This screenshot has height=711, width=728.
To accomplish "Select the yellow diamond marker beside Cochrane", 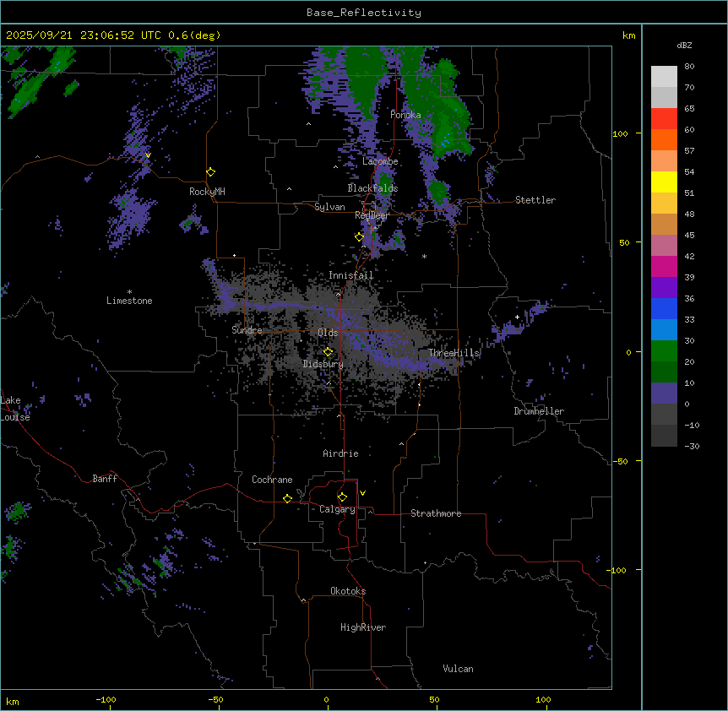I will tap(287, 499).
